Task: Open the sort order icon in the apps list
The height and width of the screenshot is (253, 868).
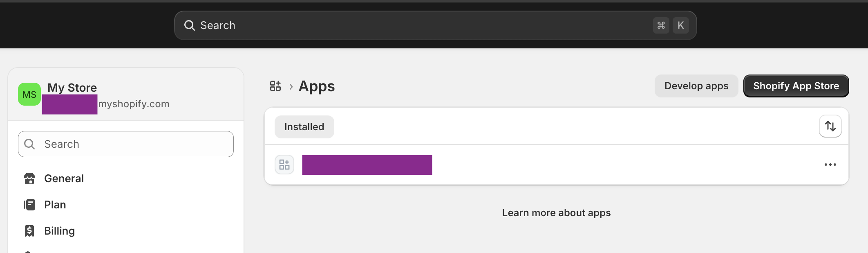Action: (830, 126)
